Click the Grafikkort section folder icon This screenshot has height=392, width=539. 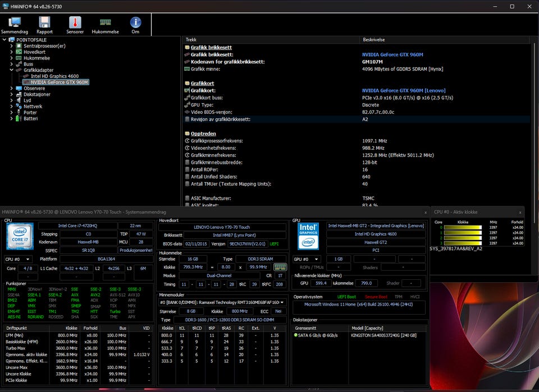point(188,83)
